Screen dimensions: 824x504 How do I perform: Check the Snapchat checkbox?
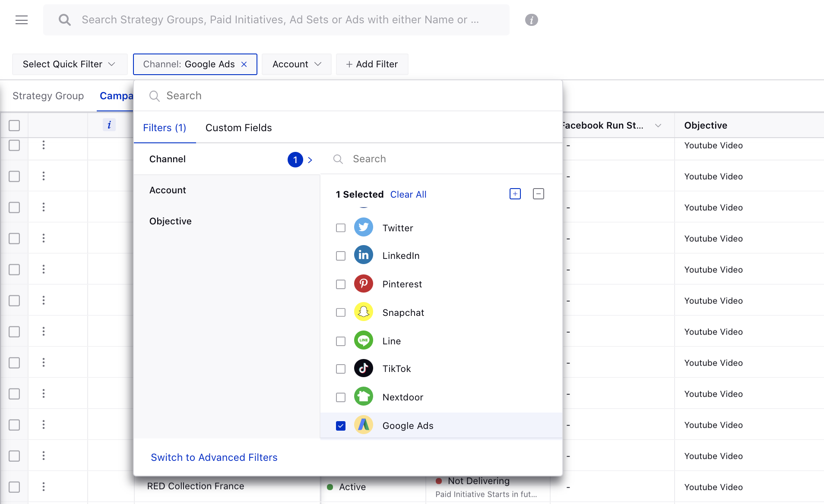[341, 312]
